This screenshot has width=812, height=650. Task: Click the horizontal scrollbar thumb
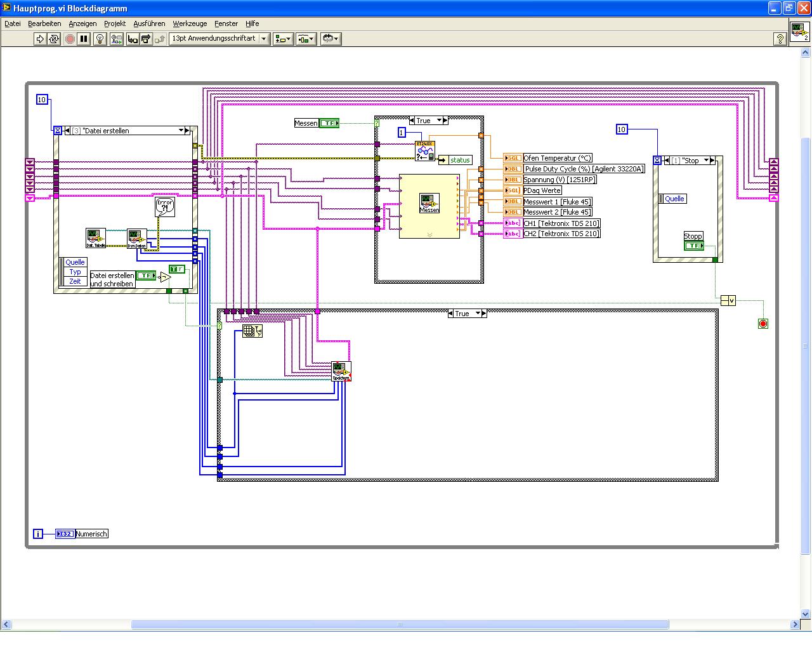[x=400, y=625]
